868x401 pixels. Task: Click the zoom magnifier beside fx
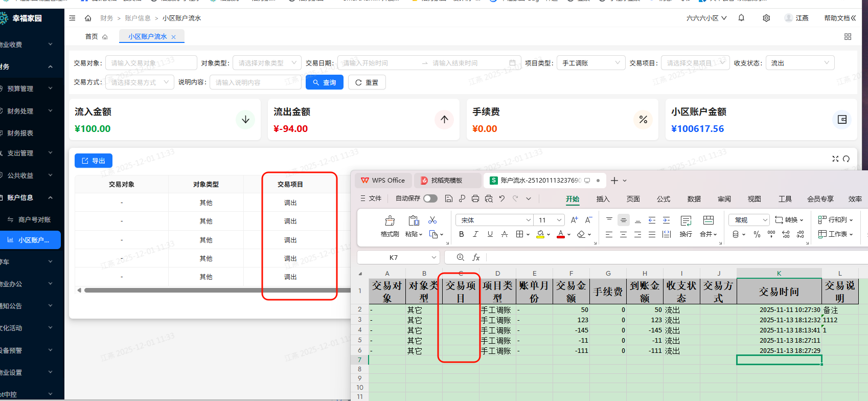click(x=460, y=257)
